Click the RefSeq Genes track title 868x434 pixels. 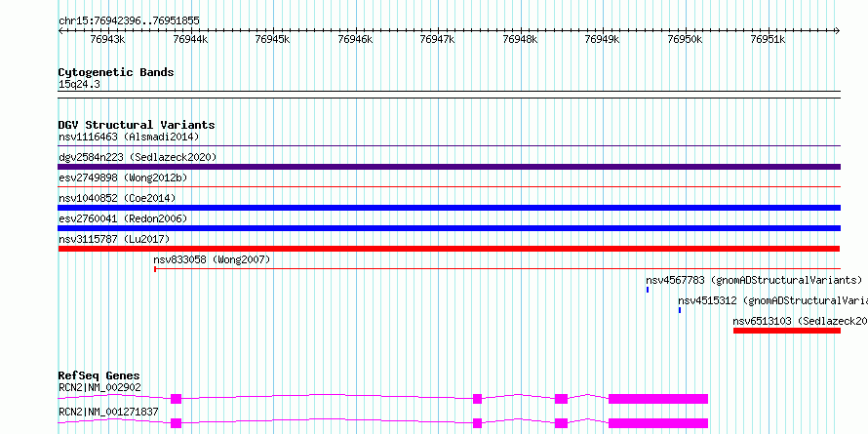pyautogui.click(x=99, y=375)
